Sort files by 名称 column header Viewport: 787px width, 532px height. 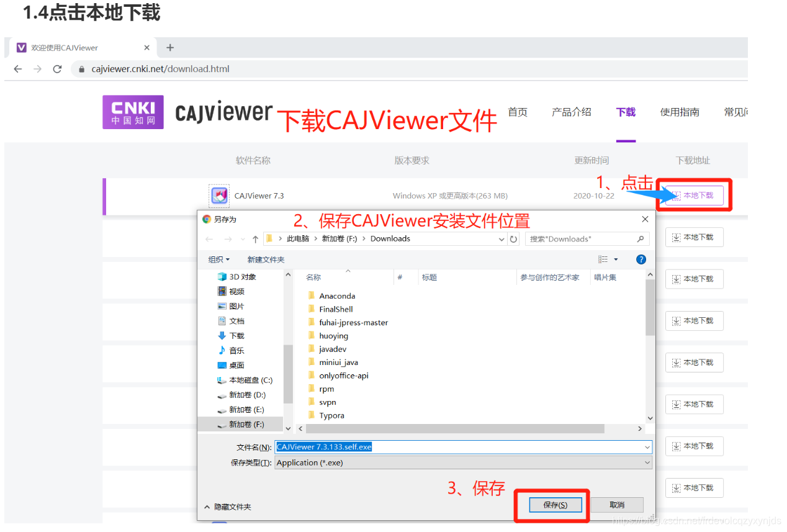[x=313, y=277]
